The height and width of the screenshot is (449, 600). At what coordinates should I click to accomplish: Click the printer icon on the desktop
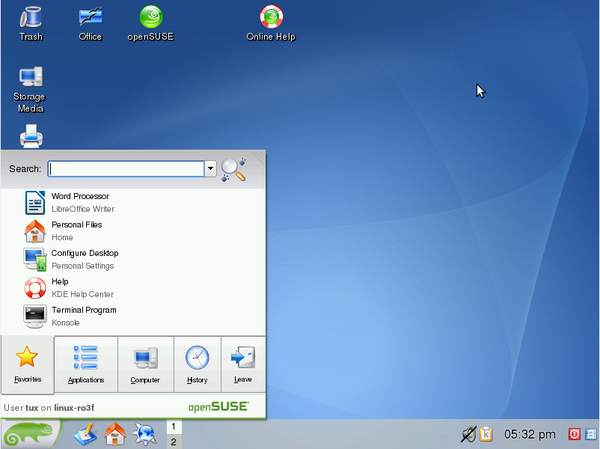tap(31, 136)
